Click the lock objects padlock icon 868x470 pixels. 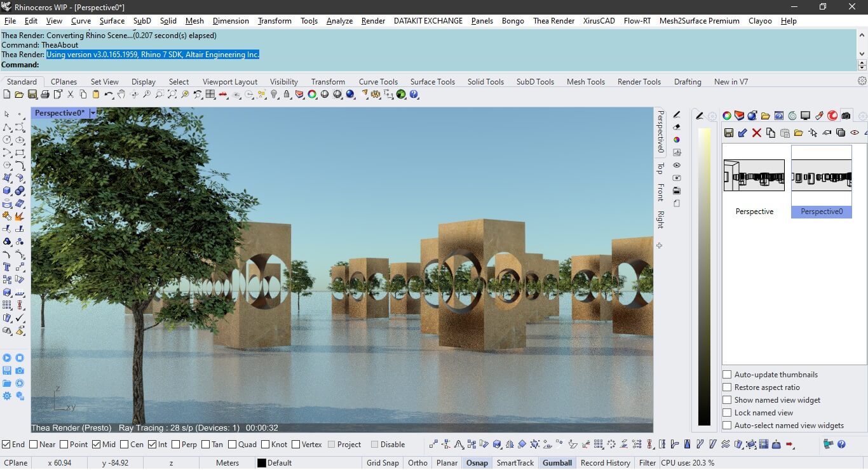(x=287, y=95)
